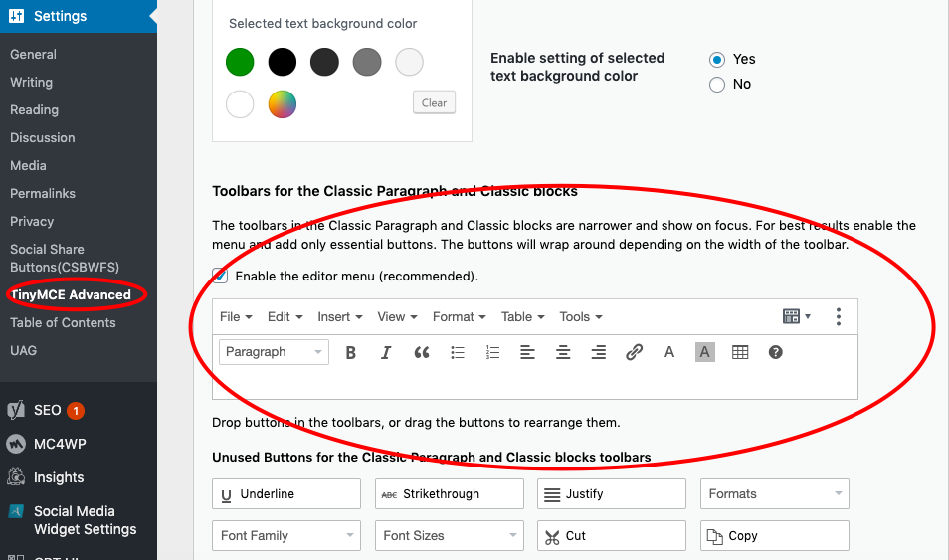Screen dimensions: 949x560
Task: Click the Blockquote icon
Action: pyautogui.click(x=421, y=352)
